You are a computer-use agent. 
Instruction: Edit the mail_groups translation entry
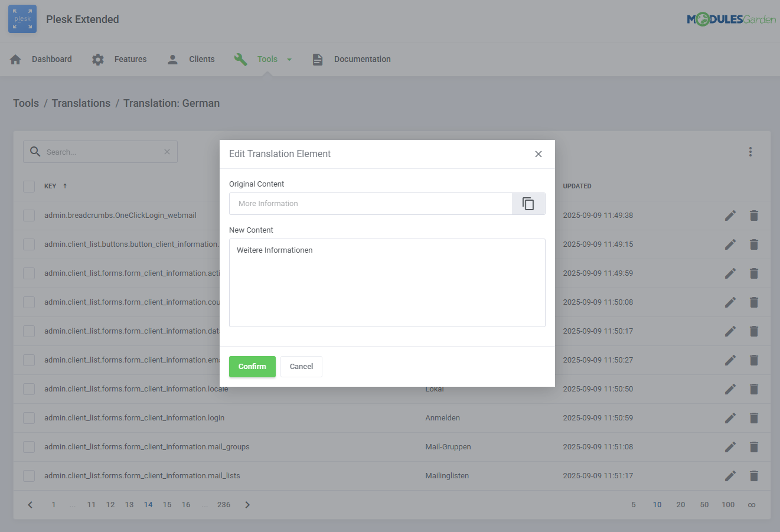tap(730, 446)
